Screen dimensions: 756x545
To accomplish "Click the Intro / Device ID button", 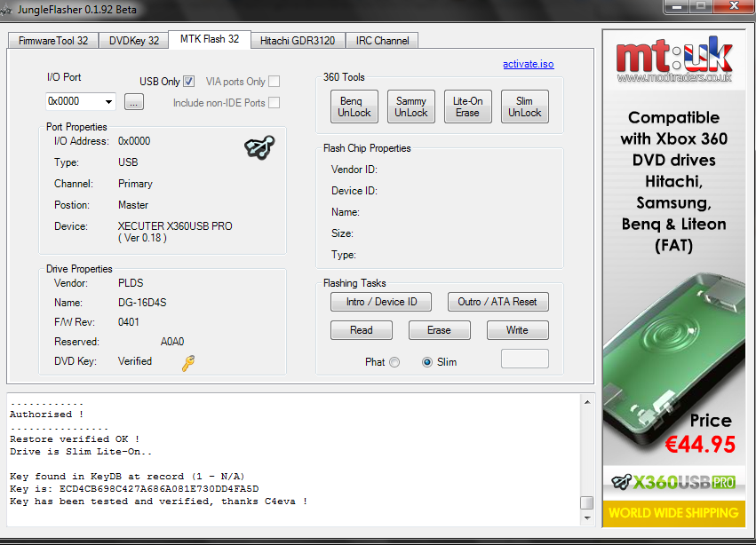I will click(x=381, y=302).
